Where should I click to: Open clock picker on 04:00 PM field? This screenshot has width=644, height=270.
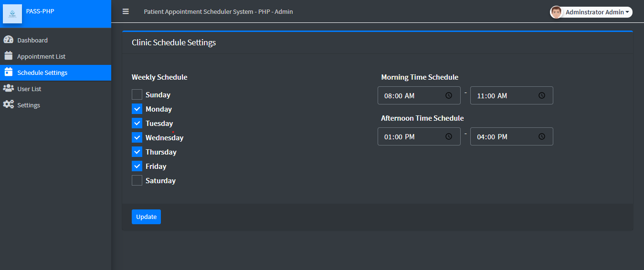pyautogui.click(x=542, y=136)
